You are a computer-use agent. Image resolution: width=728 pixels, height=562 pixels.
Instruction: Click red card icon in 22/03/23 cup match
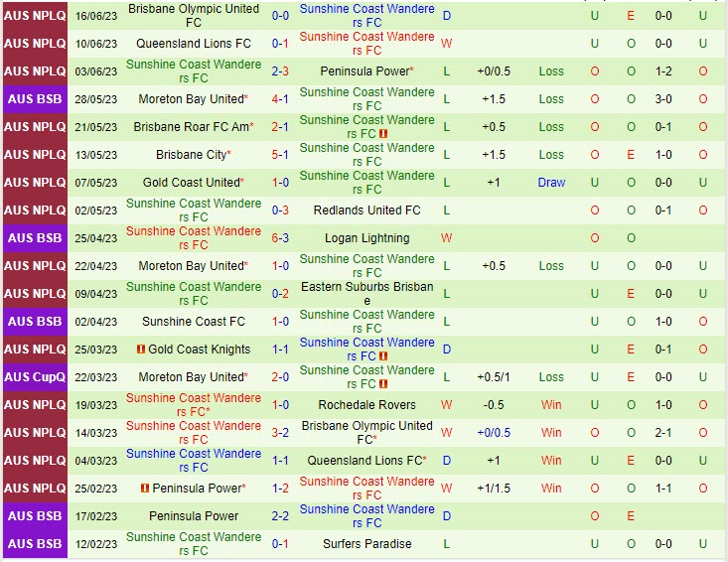click(x=383, y=384)
